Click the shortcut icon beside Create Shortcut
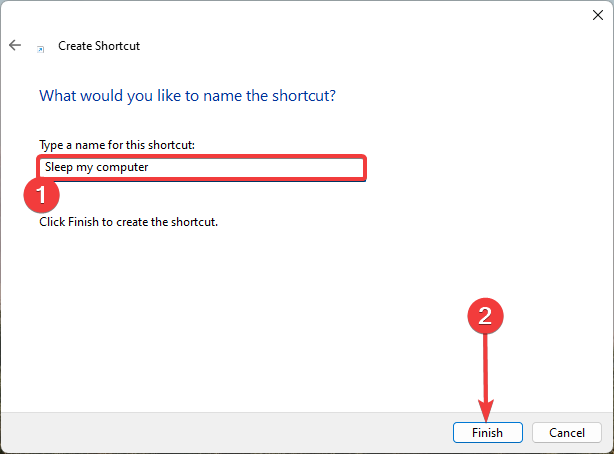 tap(40, 49)
